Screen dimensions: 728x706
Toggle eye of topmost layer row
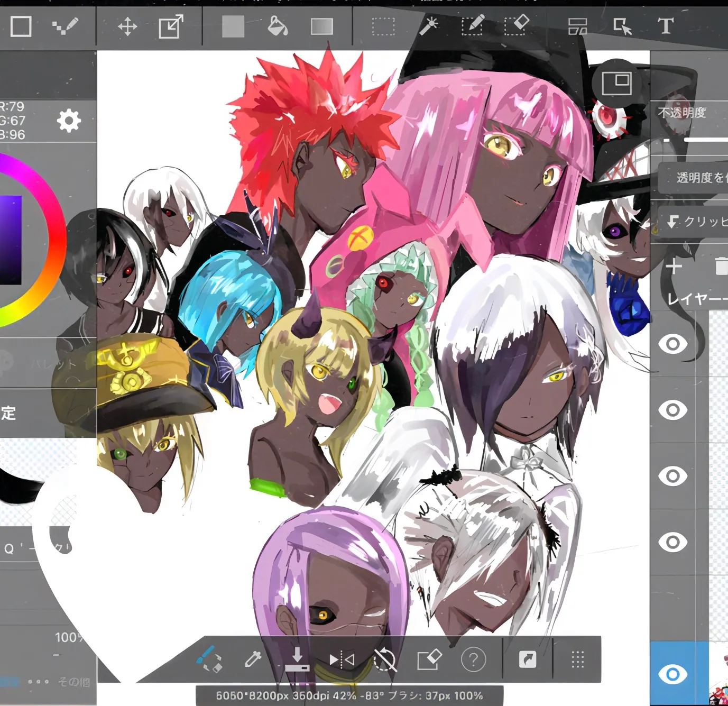(672, 344)
